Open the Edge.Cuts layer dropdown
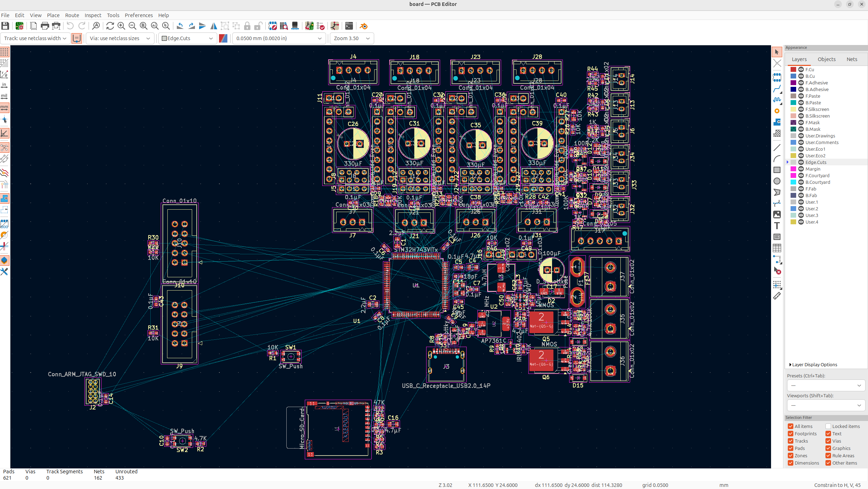This screenshot has width=868, height=489. [187, 38]
